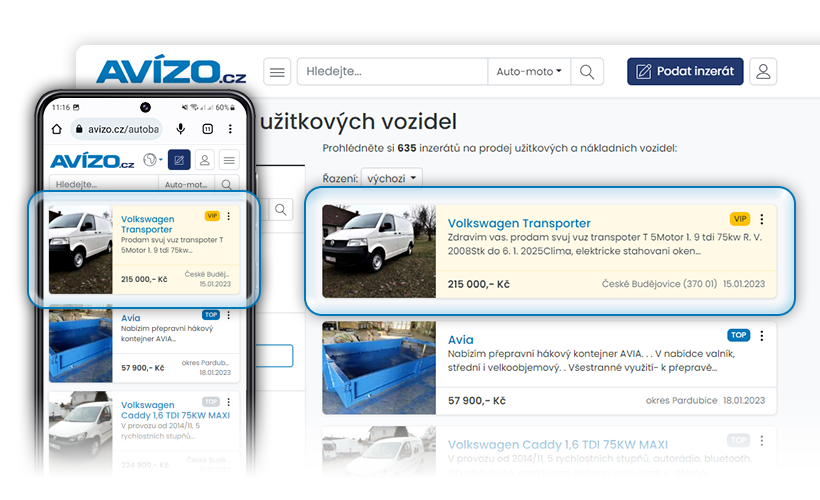Tap the globe language icon on phone site
Image resolution: width=820 pixels, height=500 pixels.
point(152,160)
